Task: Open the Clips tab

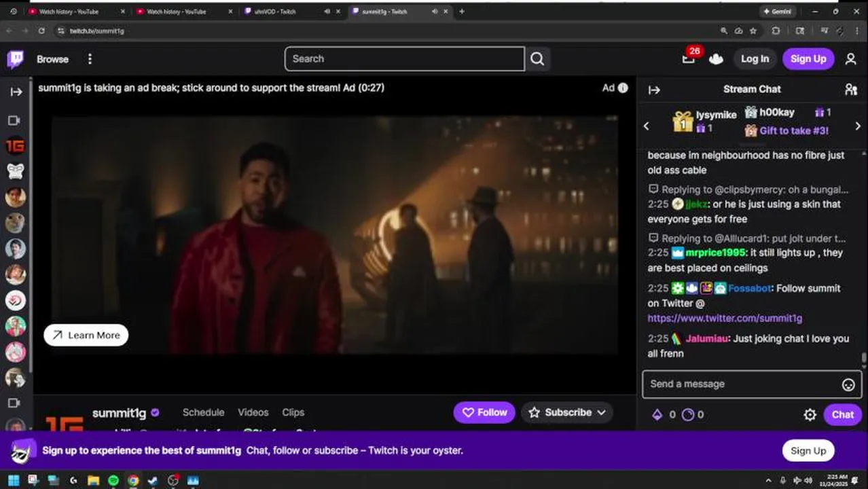Action: (293, 412)
